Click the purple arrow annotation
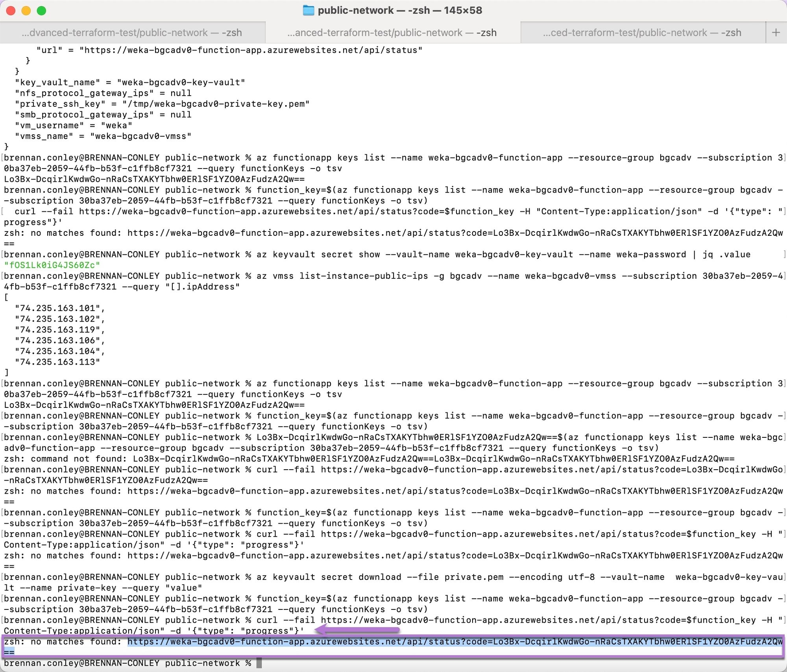Image resolution: width=787 pixels, height=672 pixels. click(x=357, y=630)
